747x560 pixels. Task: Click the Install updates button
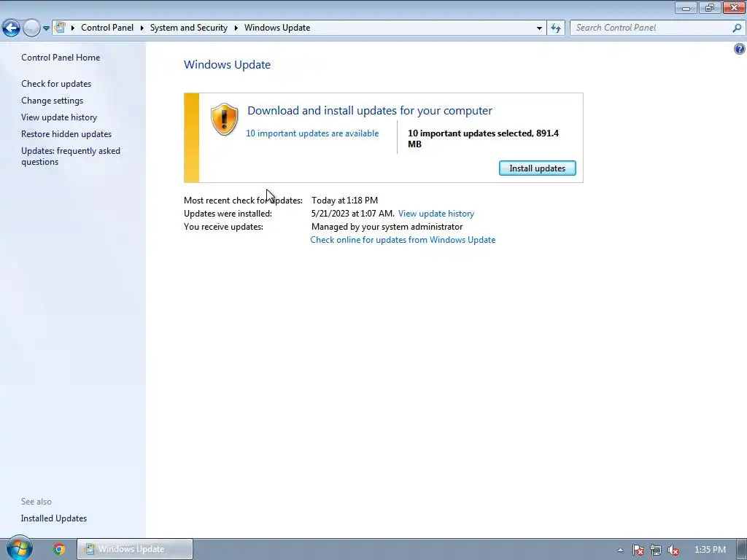pyautogui.click(x=538, y=168)
